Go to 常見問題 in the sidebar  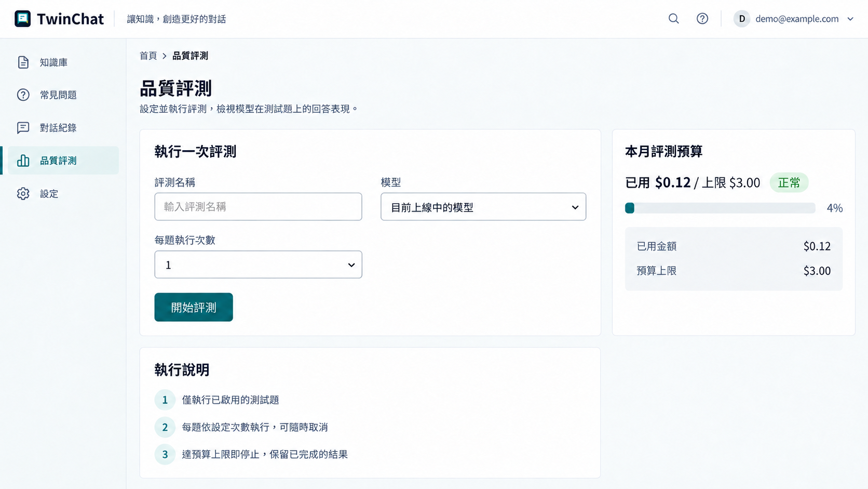click(63, 95)
